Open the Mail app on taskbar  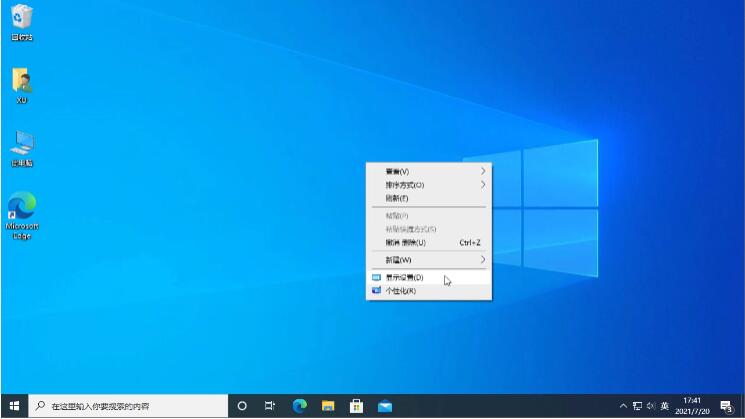384,406
